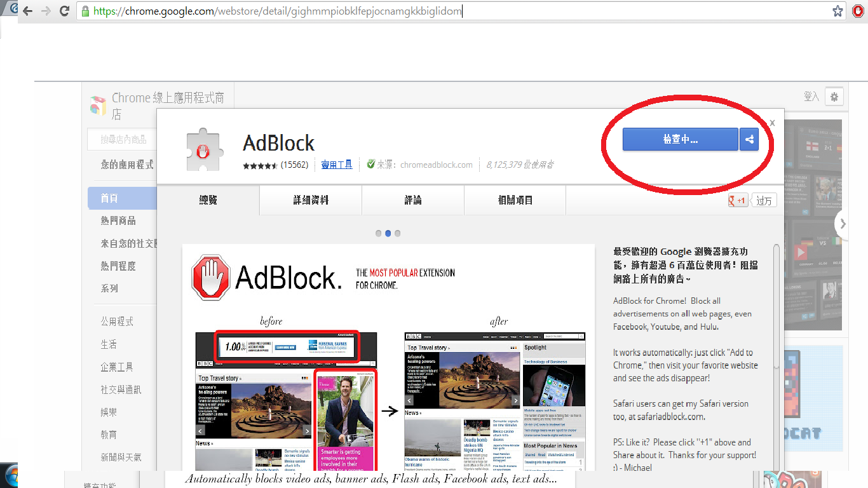Click the browser forward arrow
Screen dimensions: 868x488
pos(46,11)
